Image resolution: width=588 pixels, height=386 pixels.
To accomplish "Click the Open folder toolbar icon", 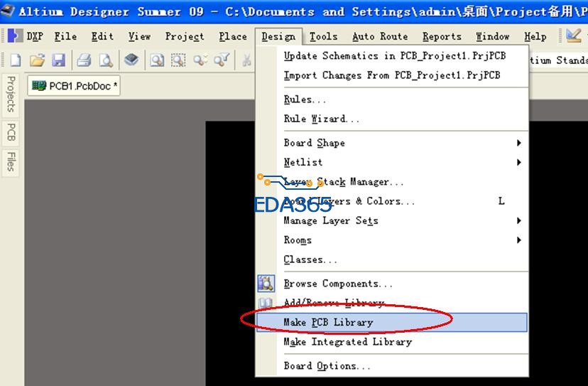I will (x=37, y=60).
